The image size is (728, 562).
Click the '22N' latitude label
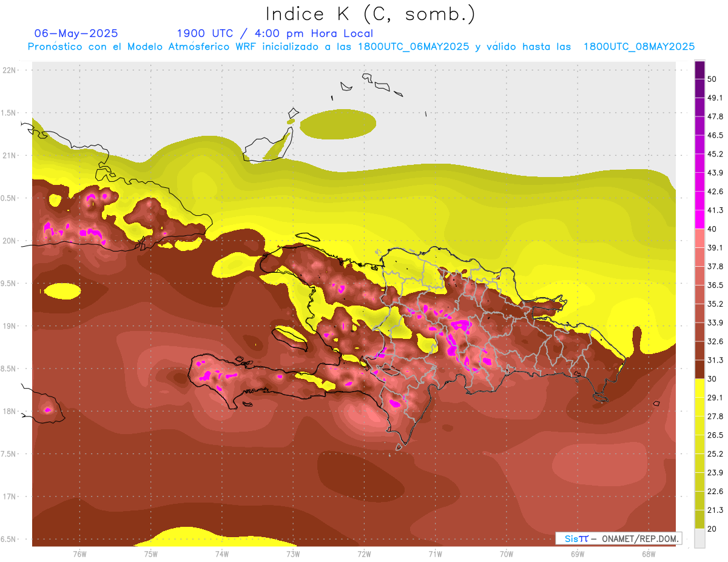point(10,70)
